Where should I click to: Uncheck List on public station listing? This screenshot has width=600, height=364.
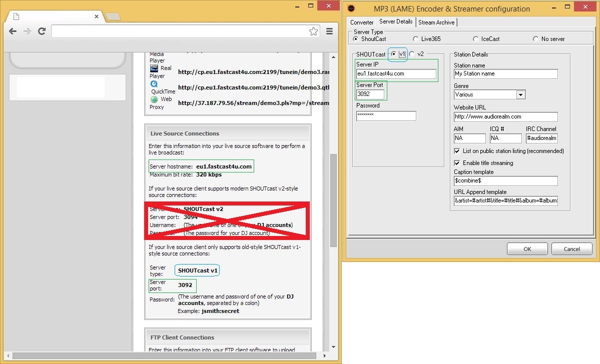coord(457,151)
